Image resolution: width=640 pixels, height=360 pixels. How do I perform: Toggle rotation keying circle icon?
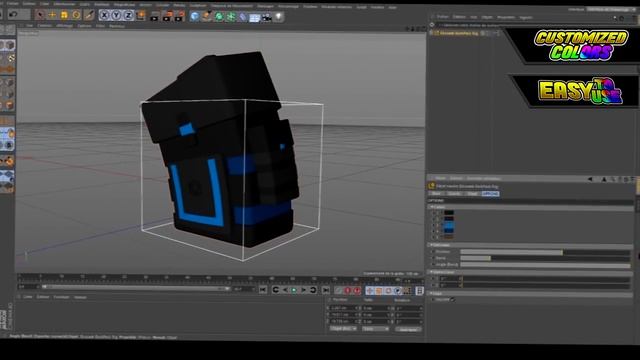pos(389,291)
